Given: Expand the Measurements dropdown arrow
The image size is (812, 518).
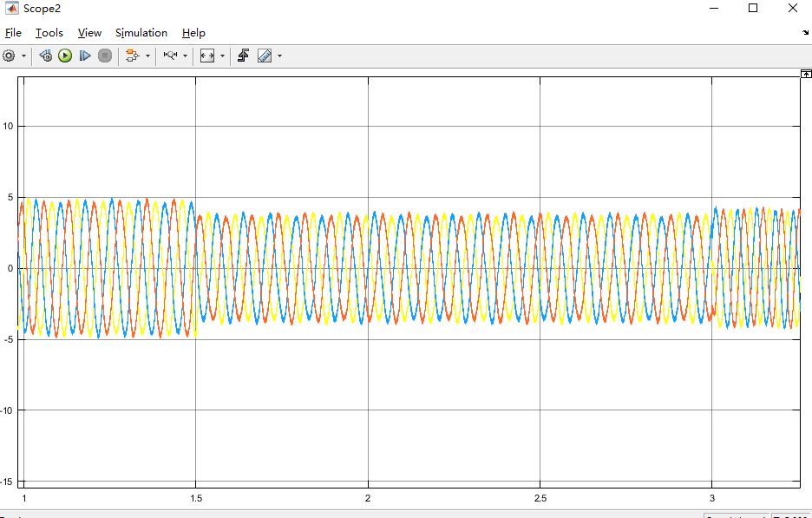Looking at the screenshot, I should click(279, 56).
